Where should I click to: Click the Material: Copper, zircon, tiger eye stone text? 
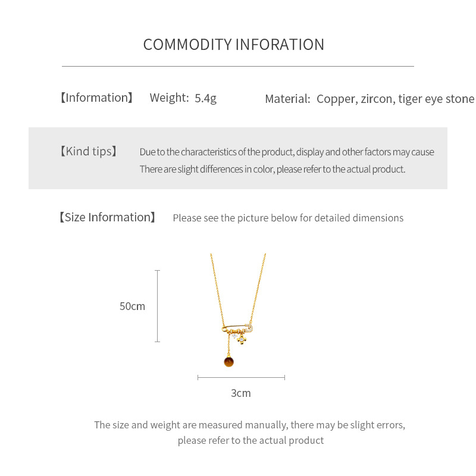click(x=369, y=99)
